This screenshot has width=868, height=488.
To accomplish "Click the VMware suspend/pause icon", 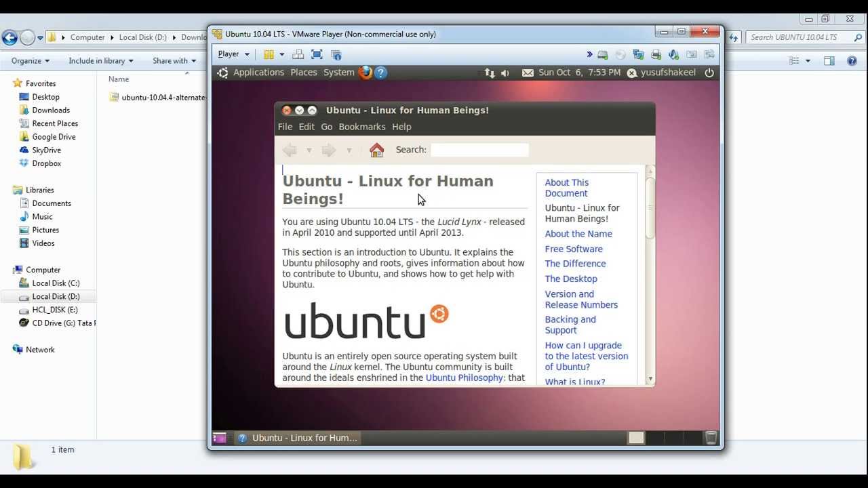I will tap(269, 54).
